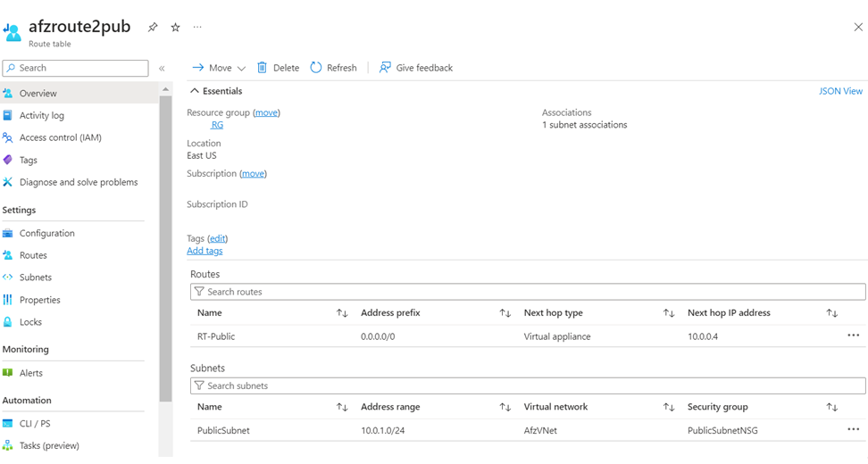Sort subnets by Address range column

click(x=505, y=407)
